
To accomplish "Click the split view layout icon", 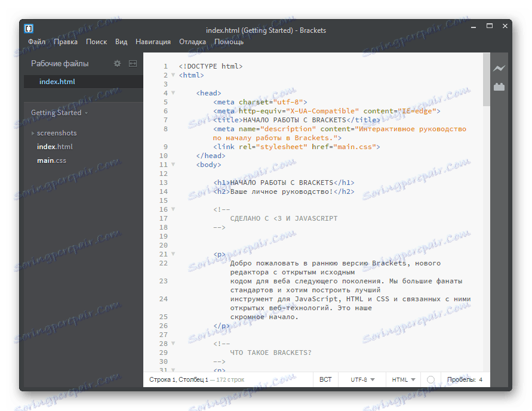I will pos(133,63).
